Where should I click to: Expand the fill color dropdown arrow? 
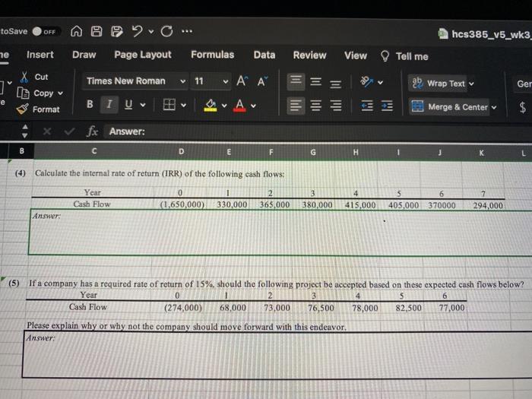coord(224,106)
